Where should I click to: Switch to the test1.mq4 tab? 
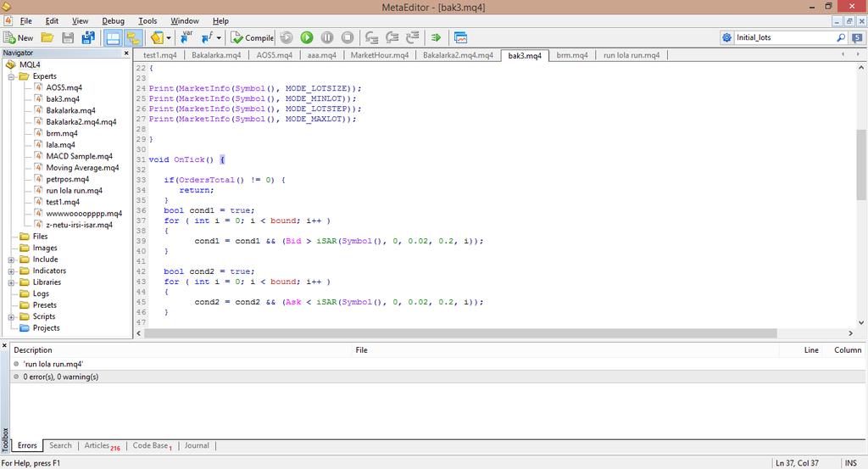pyautogui.click(x=160, y=55)
